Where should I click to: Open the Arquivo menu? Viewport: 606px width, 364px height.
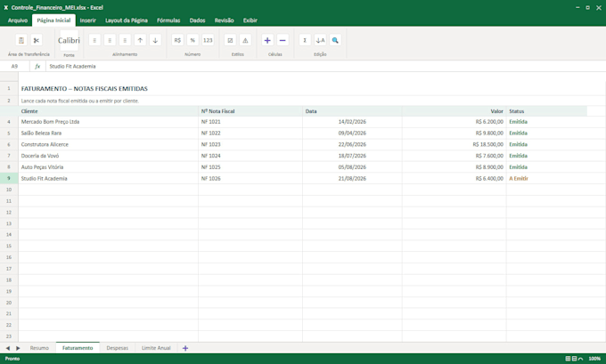point(18,20)
